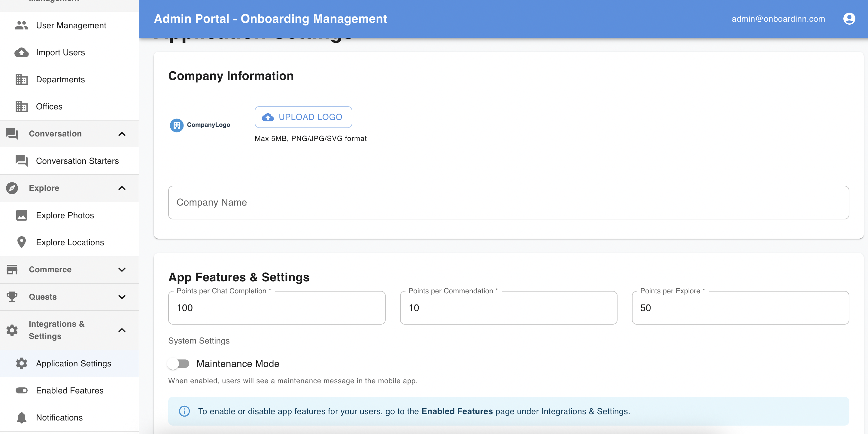Open User Management from the sidebar
Image resolution: width=868 pixels, height=434 pixels.
click(71, 25)
